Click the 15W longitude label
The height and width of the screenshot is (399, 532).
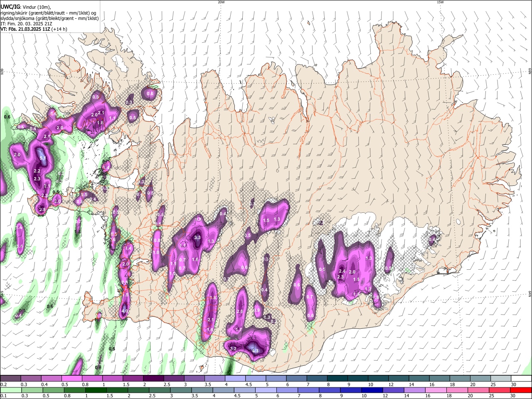(440, 2)
